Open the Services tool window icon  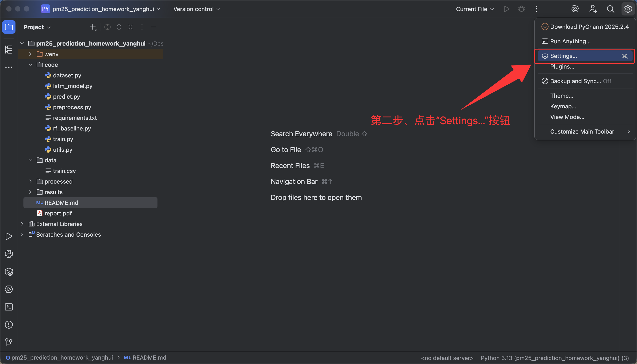pyautogui.click(x=9, y=289)
